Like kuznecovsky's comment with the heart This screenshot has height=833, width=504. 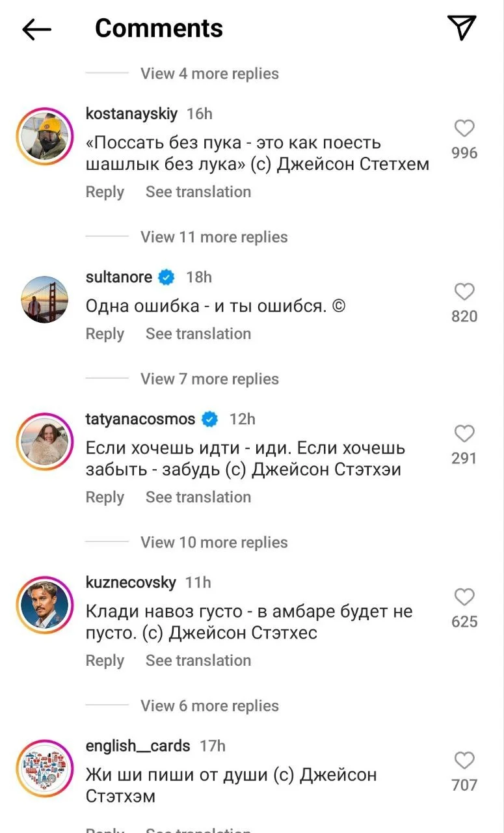click(464, 597)
